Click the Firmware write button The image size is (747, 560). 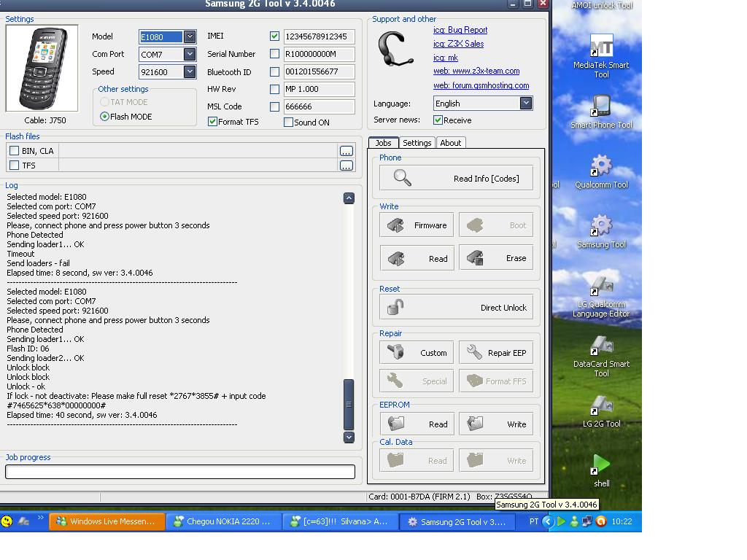click(x=417, y=225)
